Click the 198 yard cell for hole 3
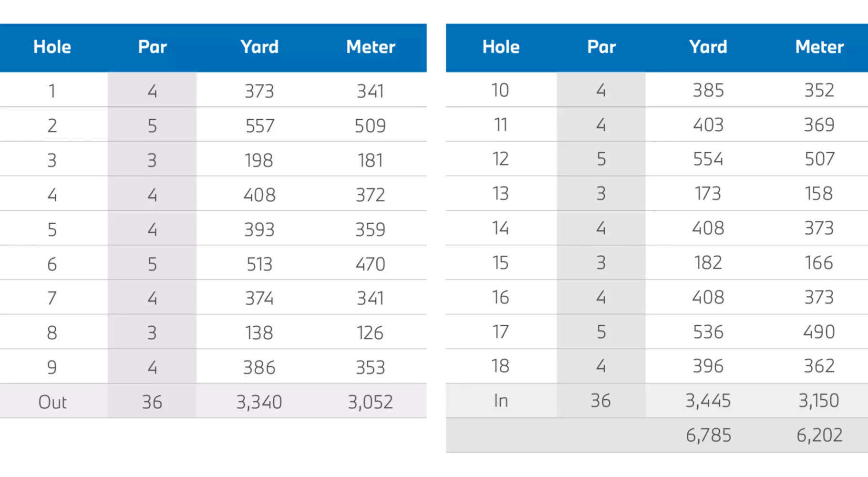Viewport: 868px width, 477px height. tap(259, 160)
